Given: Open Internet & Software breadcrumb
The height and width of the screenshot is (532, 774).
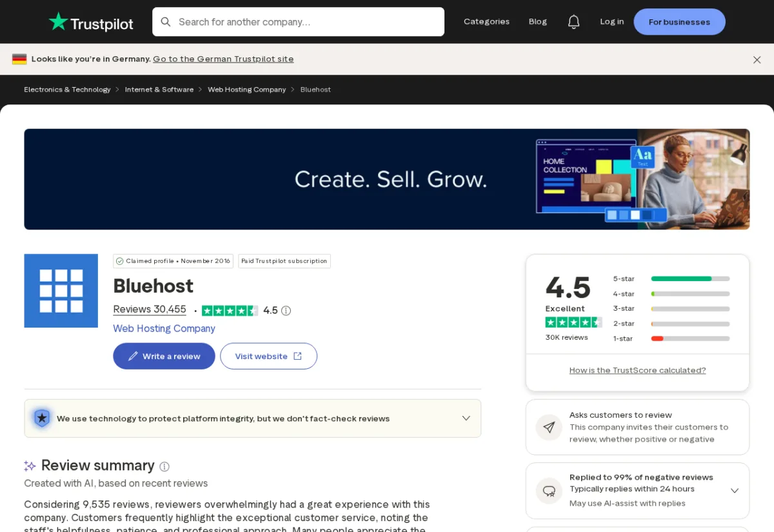Looking at the screenshot, I should [x=159, y=90].
